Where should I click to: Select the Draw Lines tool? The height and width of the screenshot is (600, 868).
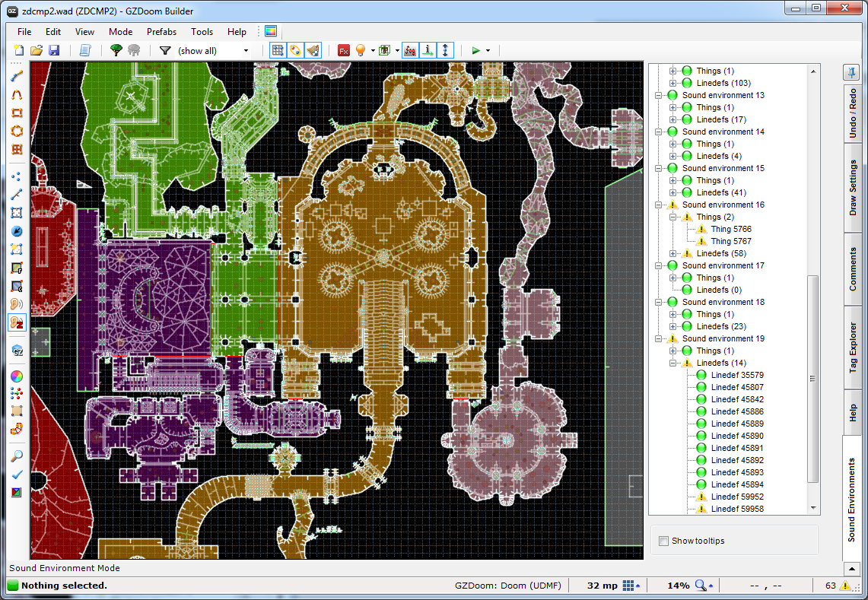click(17, 76)
